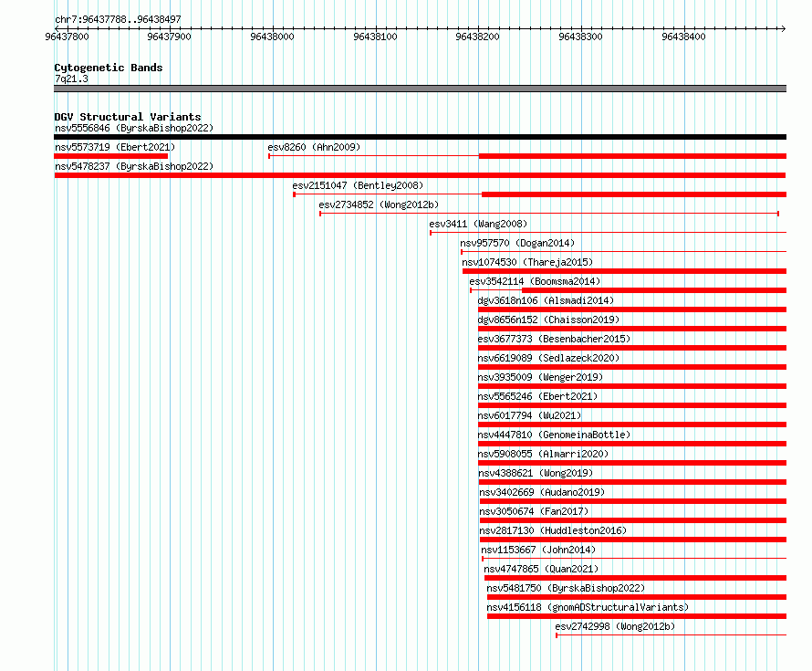
Task: Click nsv1074530 (Thareja2015) label
Action: pos(527,262)
